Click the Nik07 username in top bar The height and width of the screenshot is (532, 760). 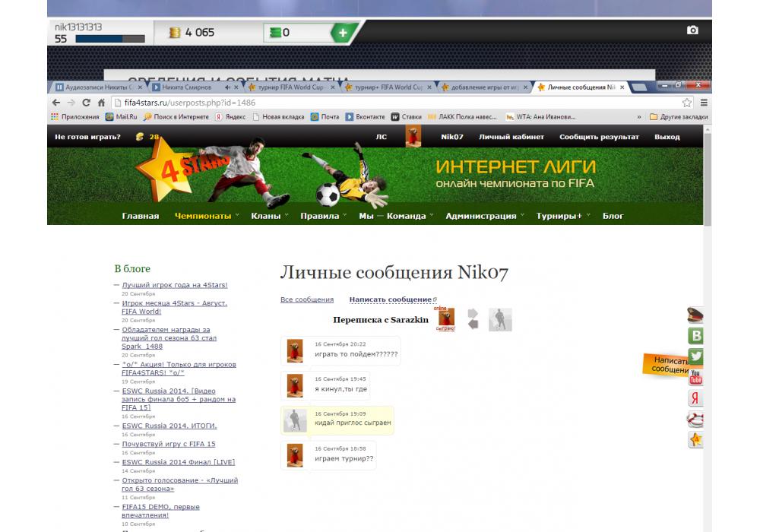point(451,137)
